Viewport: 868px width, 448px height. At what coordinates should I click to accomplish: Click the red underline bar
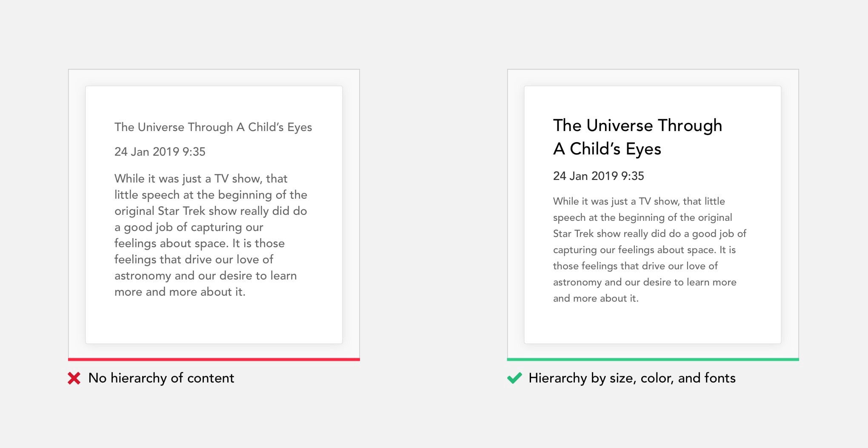(214, 360)
